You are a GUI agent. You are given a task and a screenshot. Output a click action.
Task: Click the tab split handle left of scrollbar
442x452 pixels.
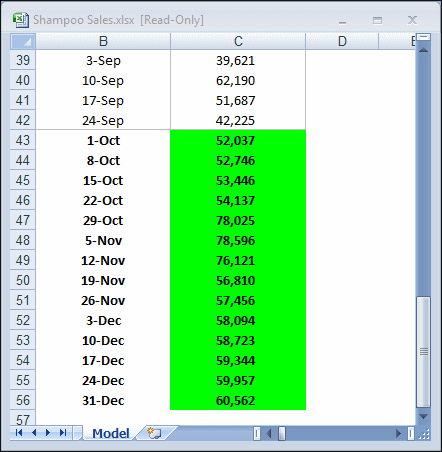click(x=257, y=433)
